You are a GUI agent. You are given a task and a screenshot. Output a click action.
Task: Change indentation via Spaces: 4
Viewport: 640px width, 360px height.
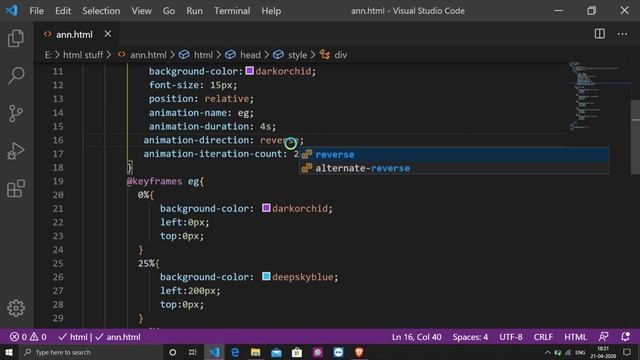[470, 337]
